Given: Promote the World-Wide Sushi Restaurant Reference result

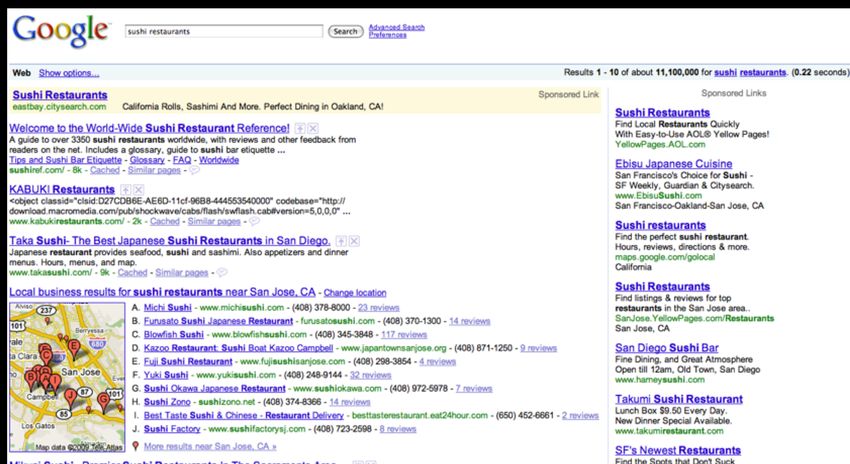Looking at the screenshot, I should [x=300, y=128].
